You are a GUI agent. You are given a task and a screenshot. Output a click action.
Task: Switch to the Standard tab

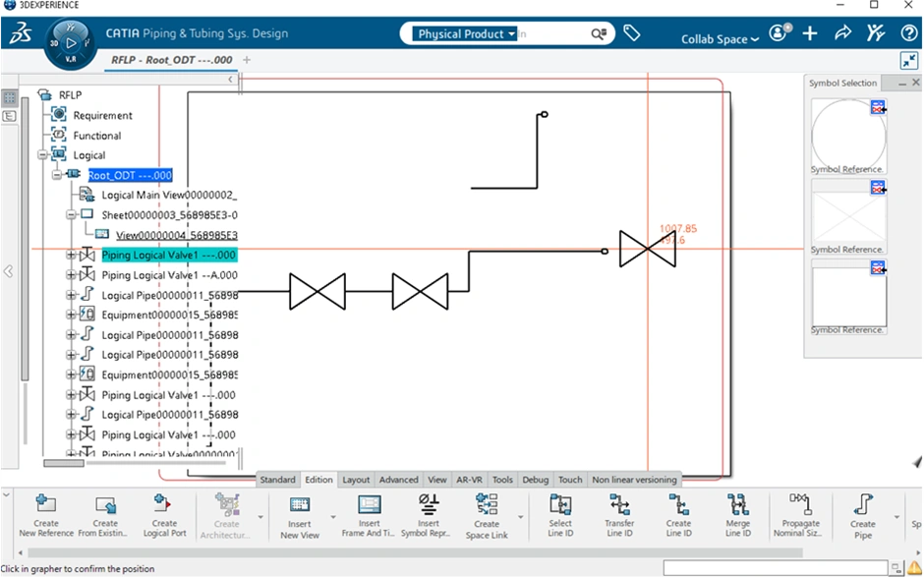click(x=277, y=480)
